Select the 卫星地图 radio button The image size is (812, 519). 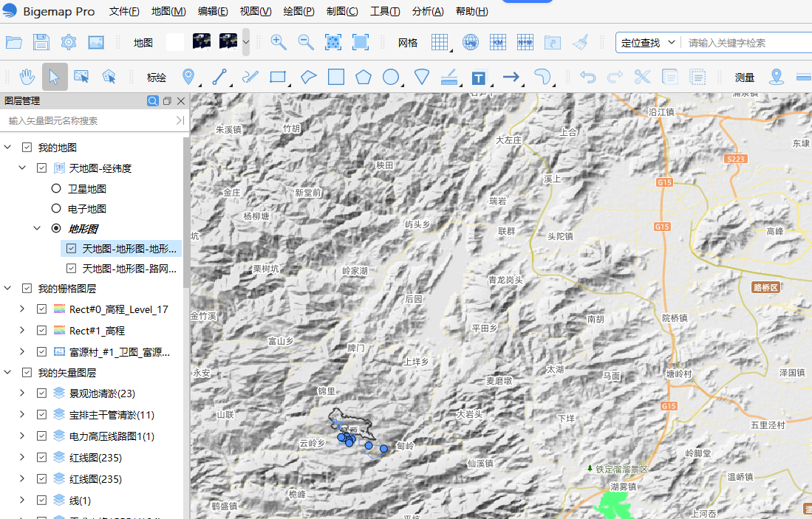[x=56, y=188]
